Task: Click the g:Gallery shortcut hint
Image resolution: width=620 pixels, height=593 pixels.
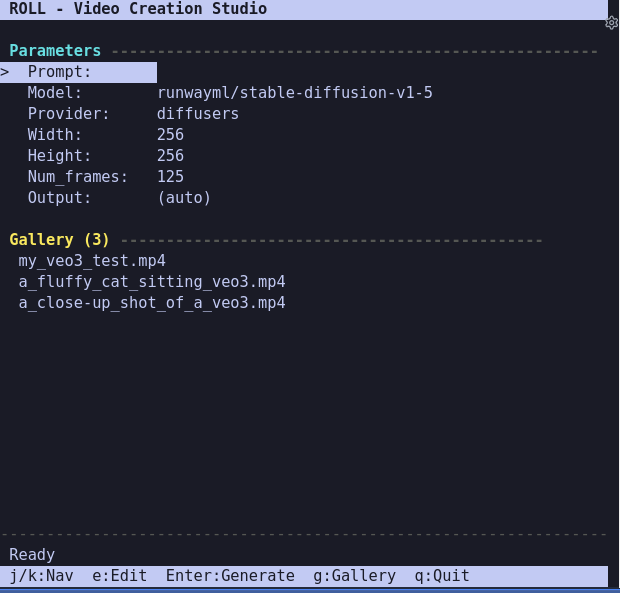Action: (x=354, y=576)
